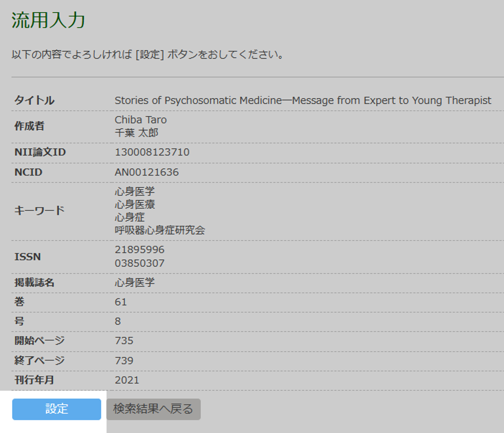Click the volume number 61
The width and height of the screenshot is (504, 433).
pos(121,302)
